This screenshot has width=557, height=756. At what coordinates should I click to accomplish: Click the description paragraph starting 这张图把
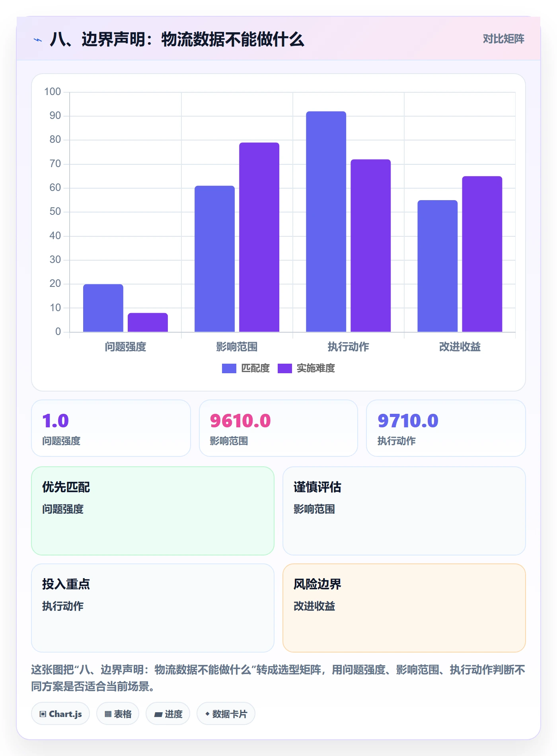278,678
